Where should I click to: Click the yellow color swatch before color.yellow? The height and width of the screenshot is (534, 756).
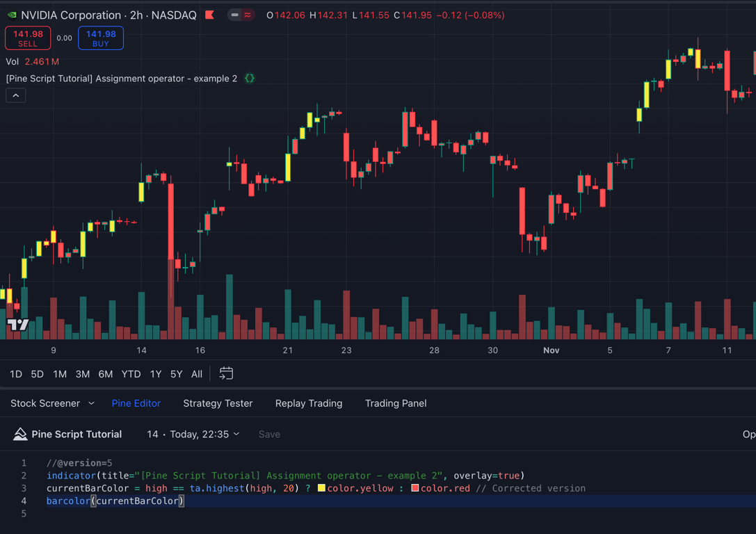click(321, 488)
